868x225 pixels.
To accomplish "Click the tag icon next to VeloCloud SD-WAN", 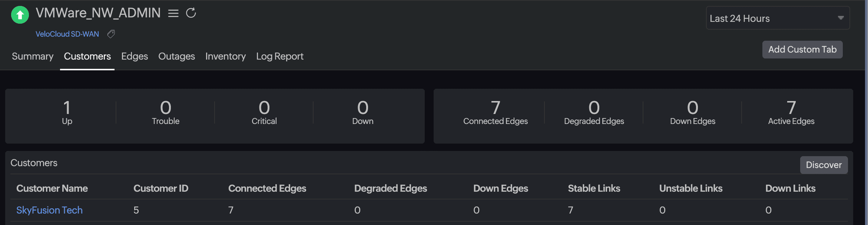I will coord(110,34).
